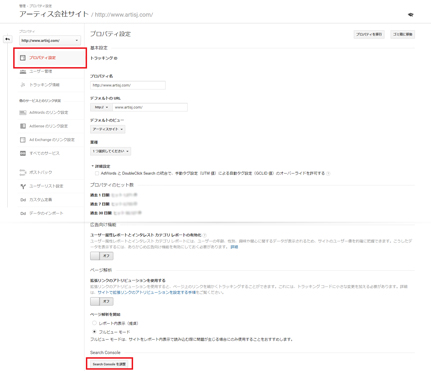Click the ポストバック arrows icon
Screen dimensions: 431x371
[x=23, y=172]
